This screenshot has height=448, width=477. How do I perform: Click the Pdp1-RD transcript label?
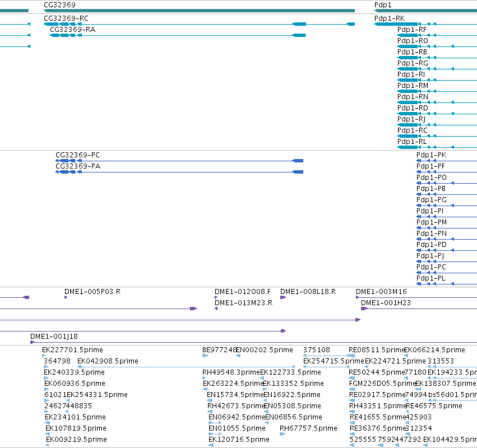(413, 108)
